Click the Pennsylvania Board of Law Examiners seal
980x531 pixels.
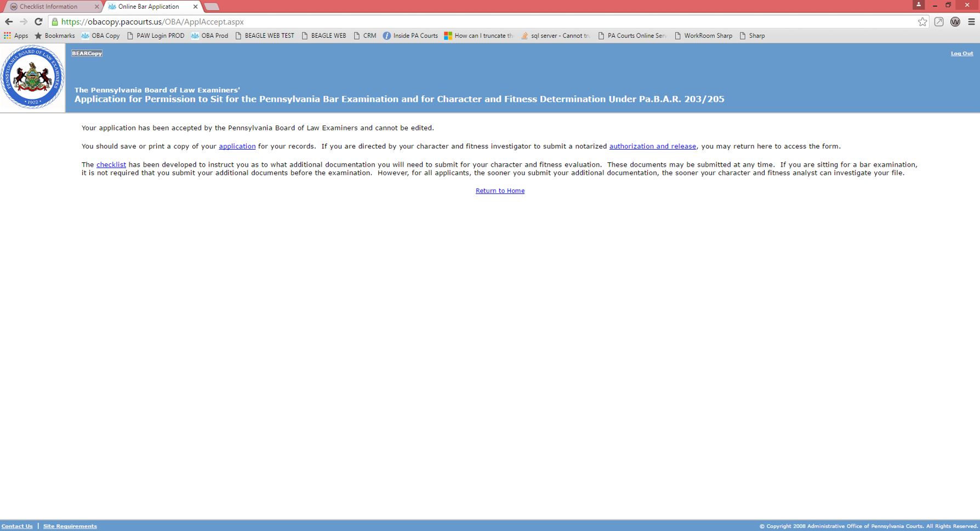click(x=32, y=77)
